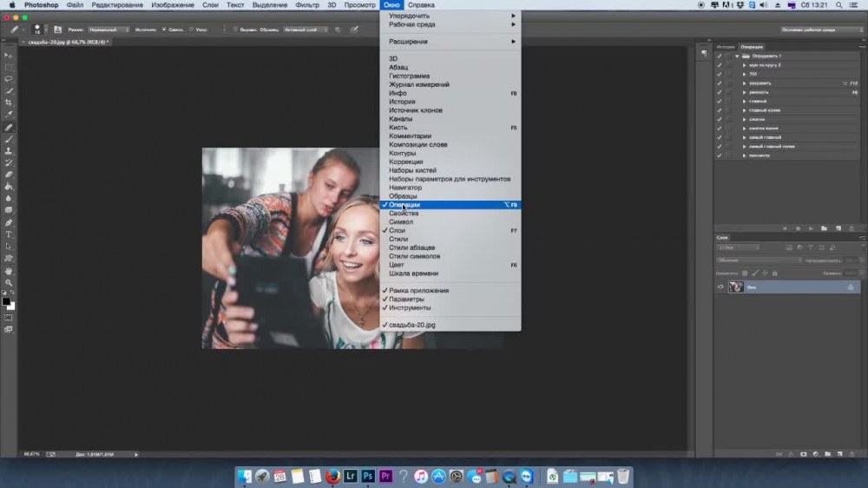The width and height of the screenshot is (868, 488).
Task: Click the foreground color swatch
Action: pos(5,301)
